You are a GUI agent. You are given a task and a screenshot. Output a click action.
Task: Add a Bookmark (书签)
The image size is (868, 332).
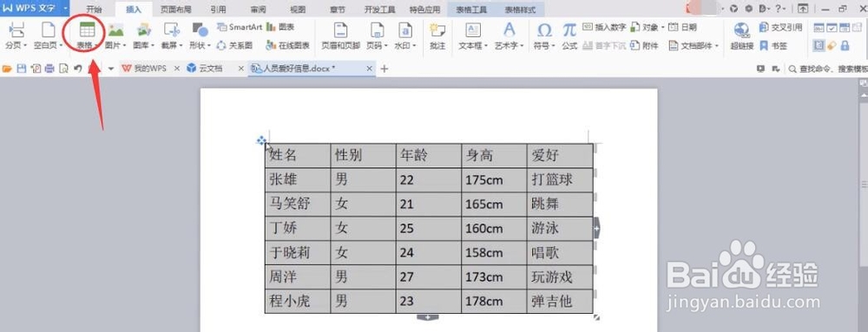774,46
